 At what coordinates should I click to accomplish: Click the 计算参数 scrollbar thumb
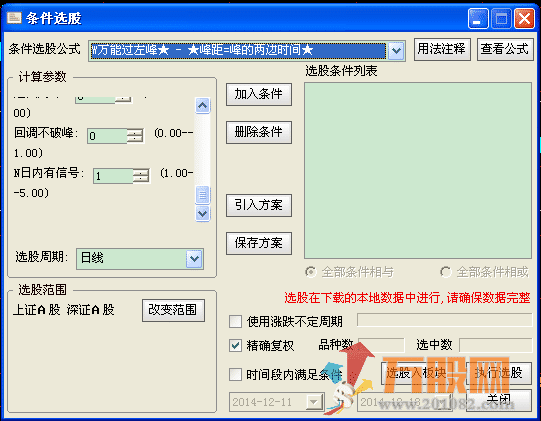coord(203,195)
